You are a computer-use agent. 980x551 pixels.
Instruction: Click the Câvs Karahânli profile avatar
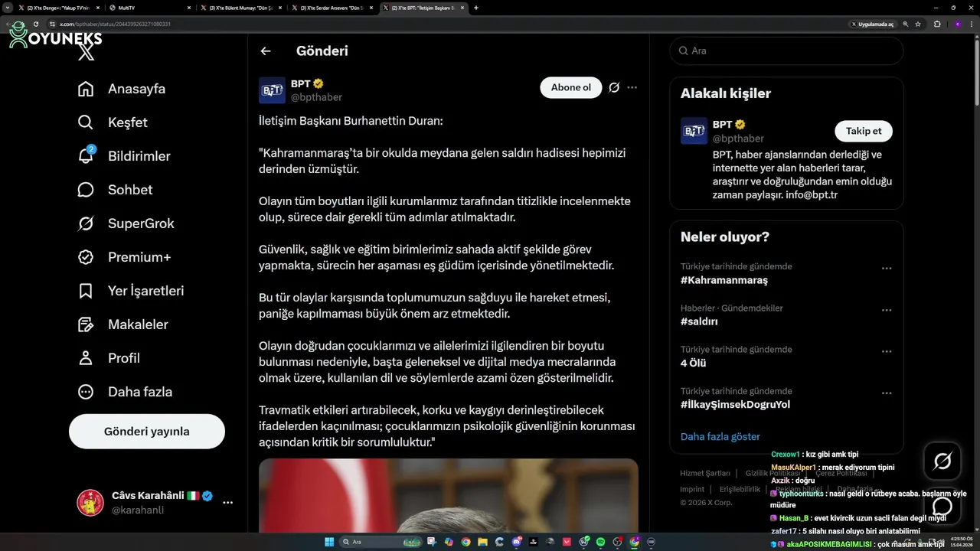[x=90, y=503]
